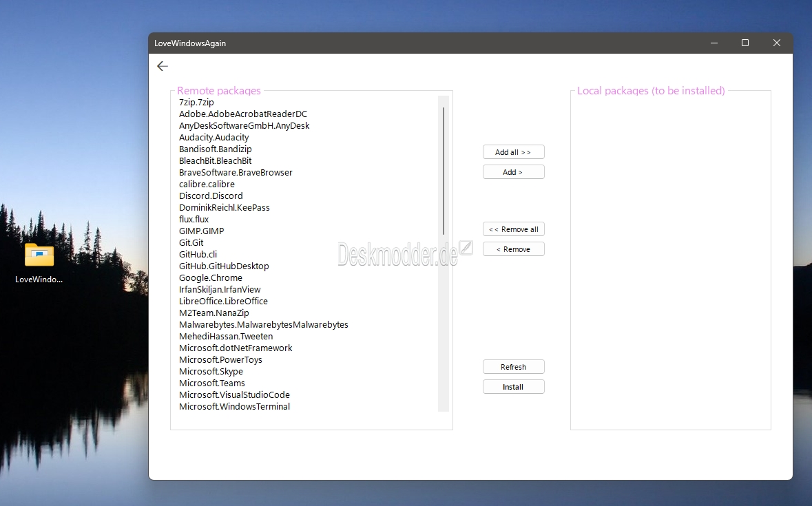812x506 pixels.
Task: Choose the Malwarebytes.MalwarebytesMalwarebytes entry
Action: 264,325
